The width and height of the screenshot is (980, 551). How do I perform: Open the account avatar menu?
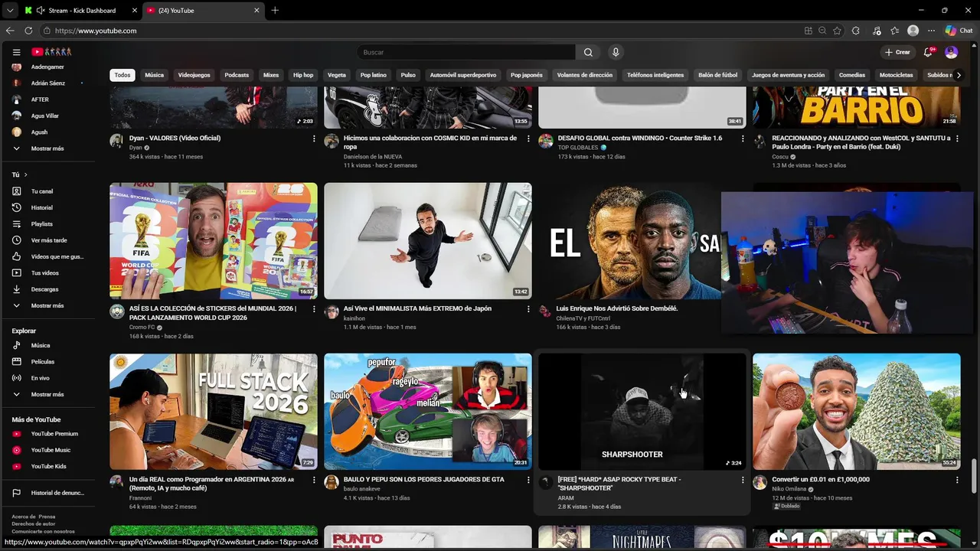[x=951, y=52]
